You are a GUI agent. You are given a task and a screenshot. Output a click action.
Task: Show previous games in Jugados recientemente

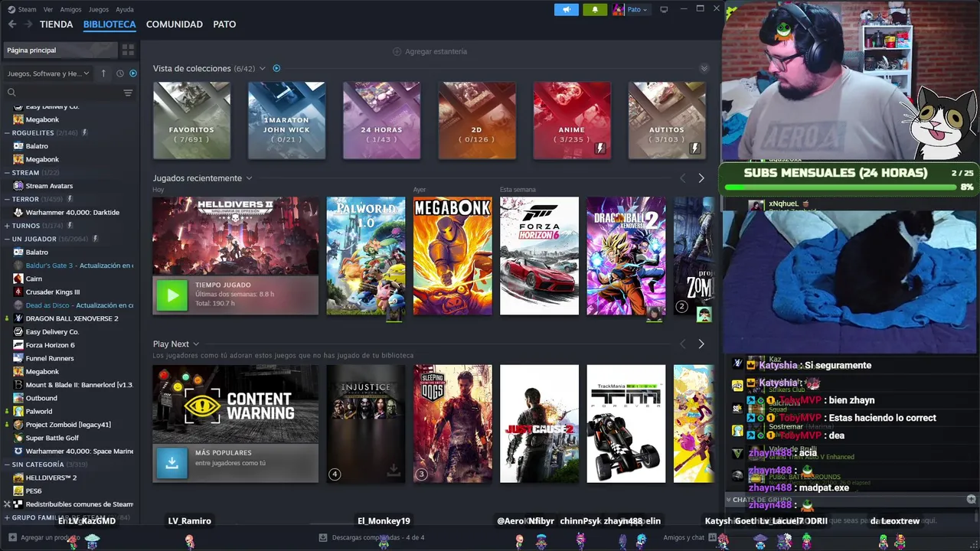683,178
